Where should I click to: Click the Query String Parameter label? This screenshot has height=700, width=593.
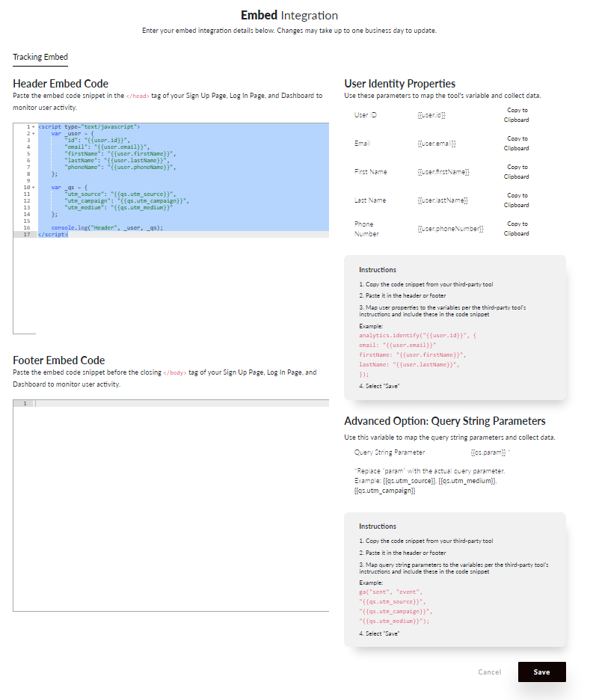pyautogui.click(x=390, y=452)
